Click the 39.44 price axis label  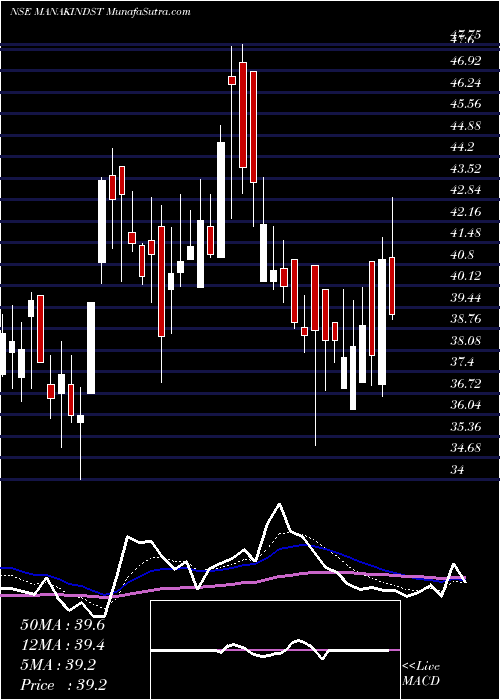pos(466,298)
